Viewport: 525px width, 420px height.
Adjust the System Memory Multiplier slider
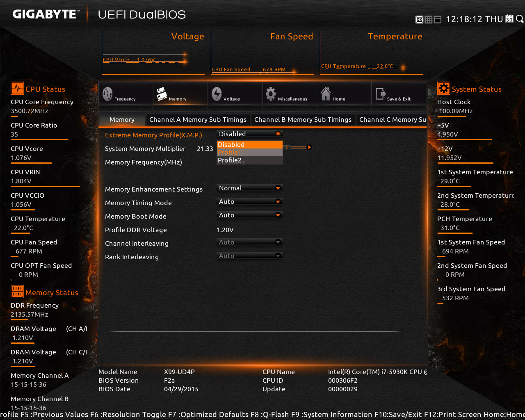pyautogui.click(x=299, y=147)
